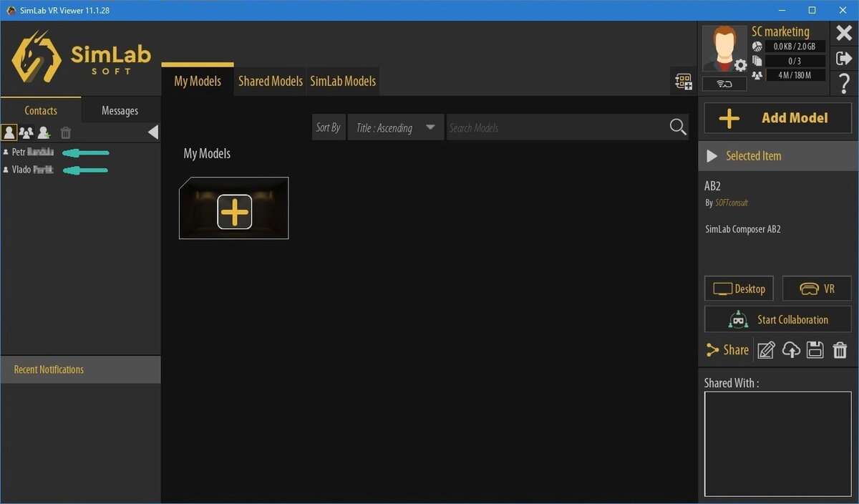This screenshot has width=859, height=504.
Task: Toggle the groups view icon
Action: 26,132
